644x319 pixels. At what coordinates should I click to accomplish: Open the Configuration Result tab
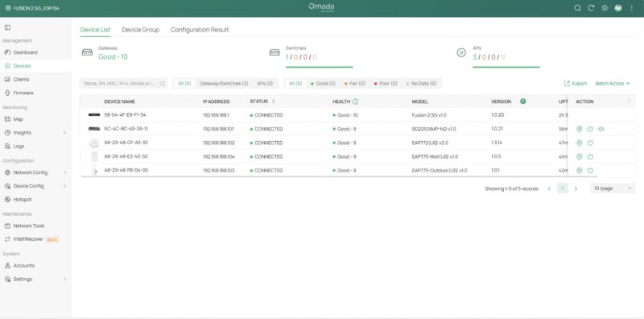click(200, 30)
